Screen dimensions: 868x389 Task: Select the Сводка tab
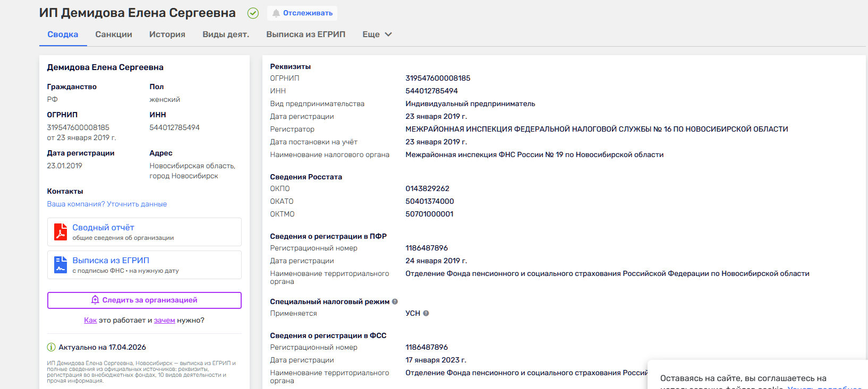(x=63, y=34)
